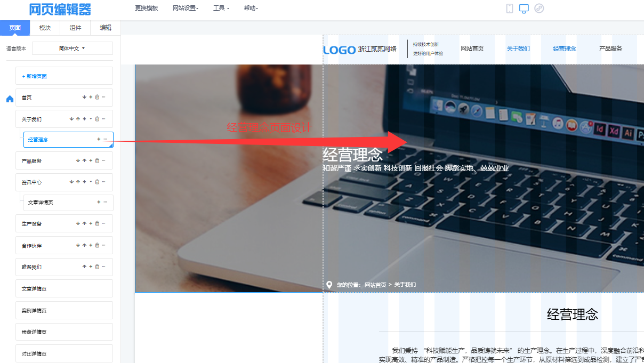Viewport: 644px width, 363px height.
Task: Switch to desktop monitor preview icon
Action: (x=524, y=9)
